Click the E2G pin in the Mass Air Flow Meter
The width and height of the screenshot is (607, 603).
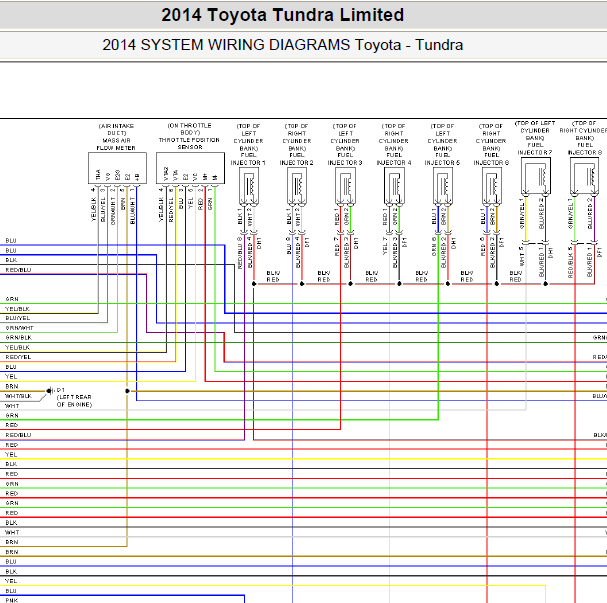click(118, 175)
